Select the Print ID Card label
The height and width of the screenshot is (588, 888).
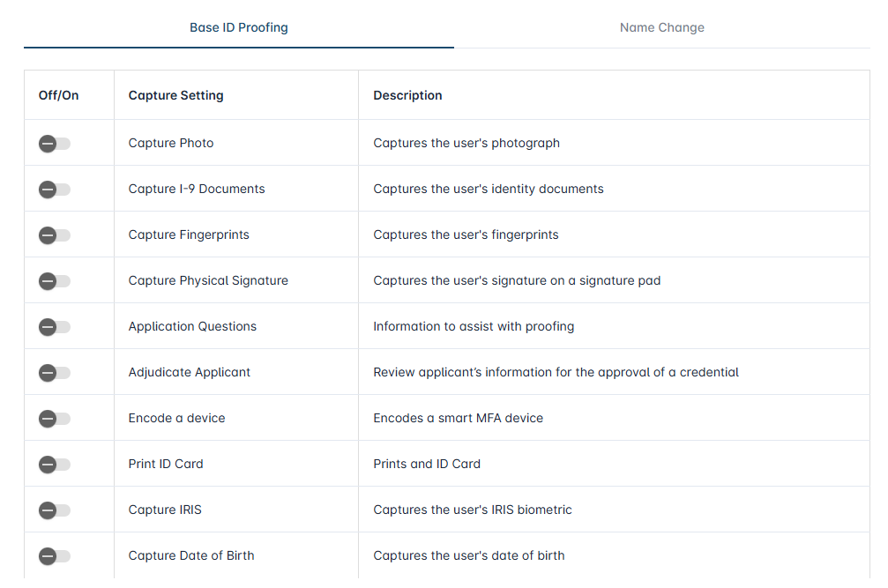(166, 464)
